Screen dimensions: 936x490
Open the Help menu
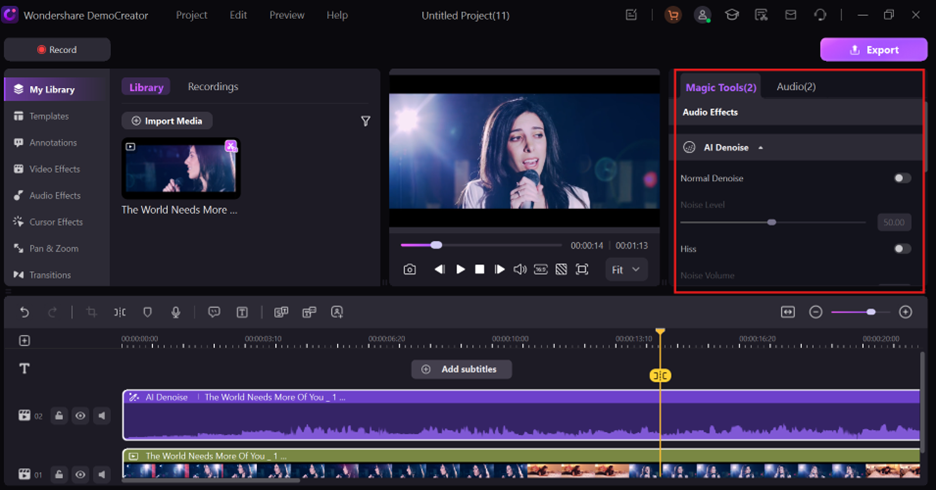(337, 15)
